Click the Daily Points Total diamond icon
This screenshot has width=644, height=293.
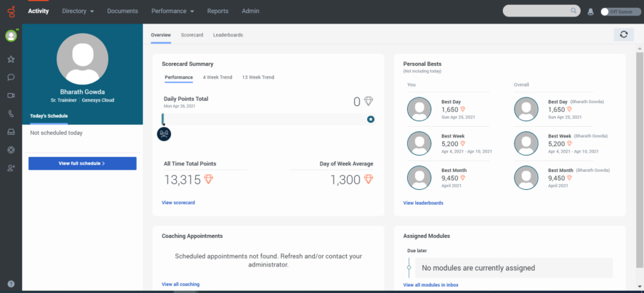tap(369, 101)
